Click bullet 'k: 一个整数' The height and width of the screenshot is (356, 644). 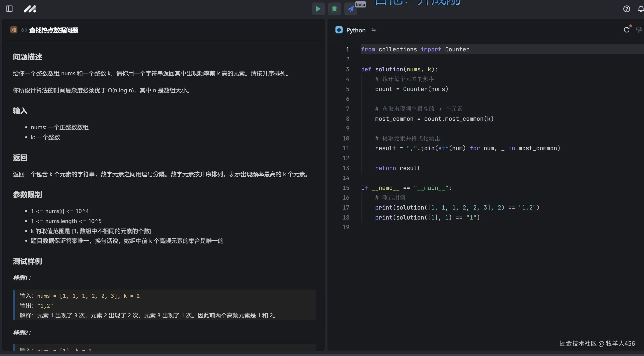(45, 137)
